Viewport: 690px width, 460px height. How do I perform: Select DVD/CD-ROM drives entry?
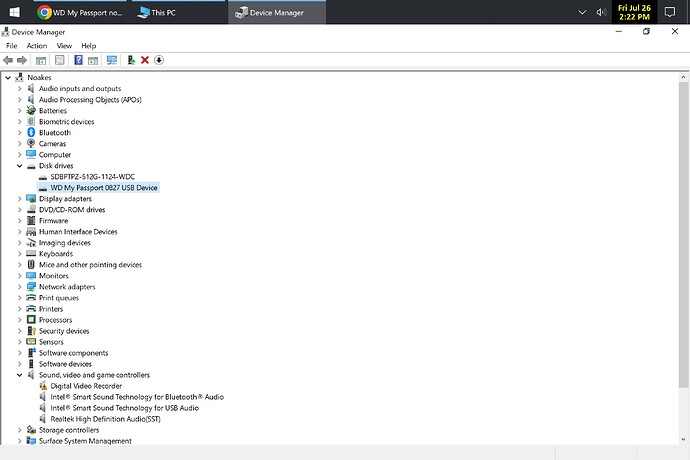pos(72,210)
